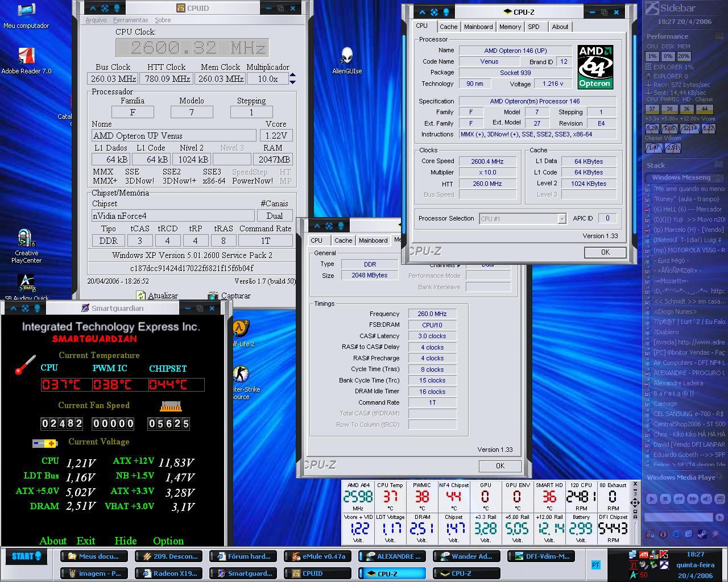Open the Meu computador desktop icon

pyautogui.click(x=26, y=16)
